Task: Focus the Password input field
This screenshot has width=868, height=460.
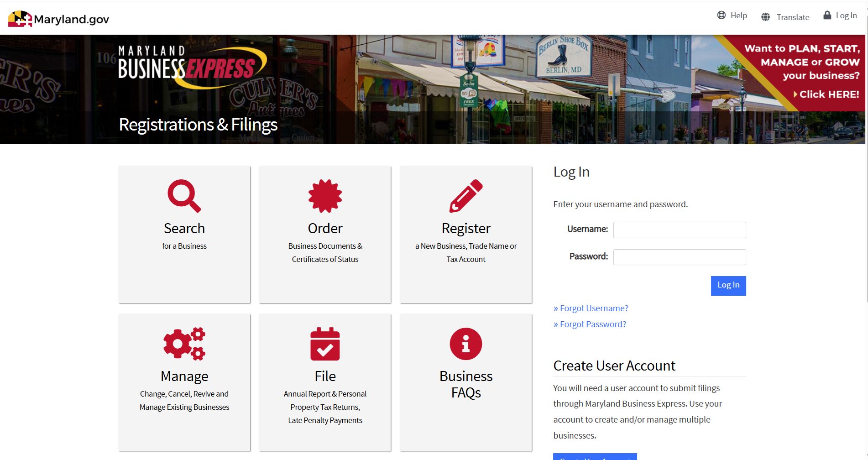Action: coord(679,257)
